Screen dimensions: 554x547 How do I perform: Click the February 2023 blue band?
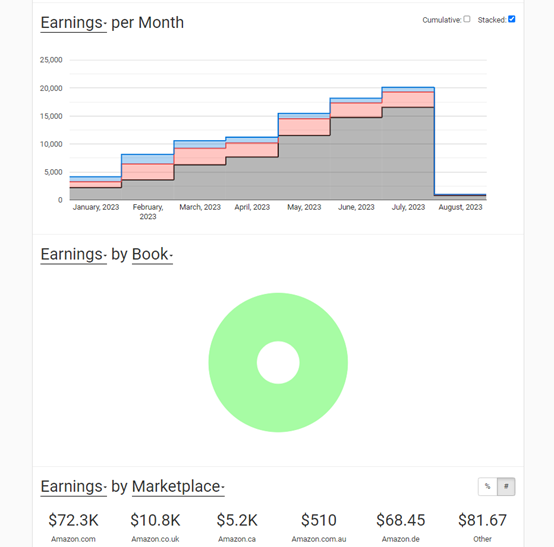[x=148, y=159]
